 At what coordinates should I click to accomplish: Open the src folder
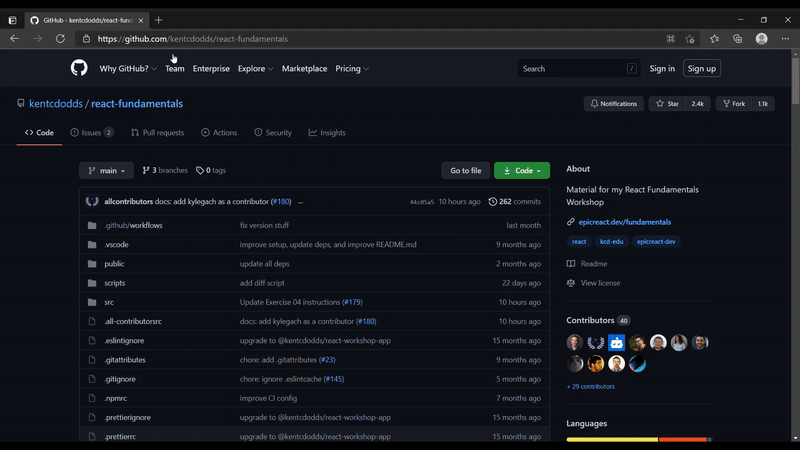coord(109,302)
